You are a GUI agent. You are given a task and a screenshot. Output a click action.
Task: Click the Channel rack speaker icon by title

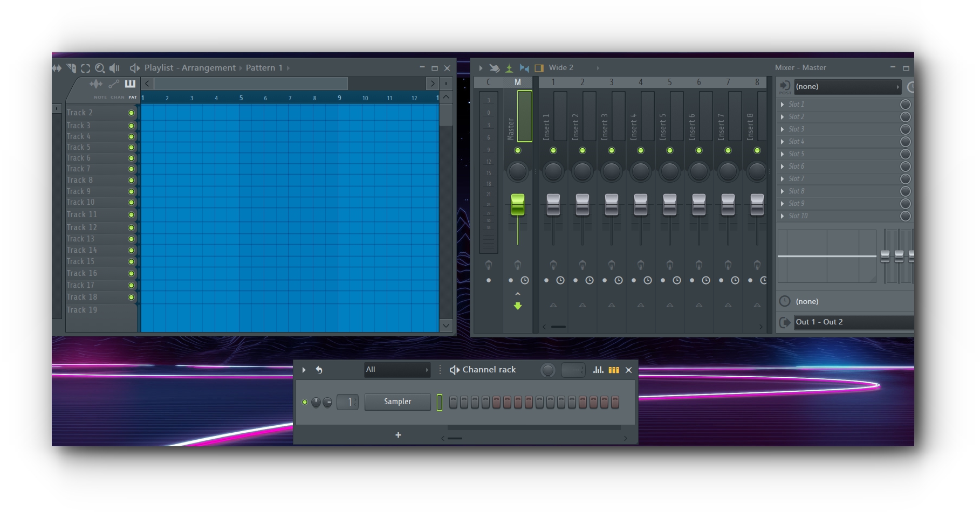coord(455,370)
